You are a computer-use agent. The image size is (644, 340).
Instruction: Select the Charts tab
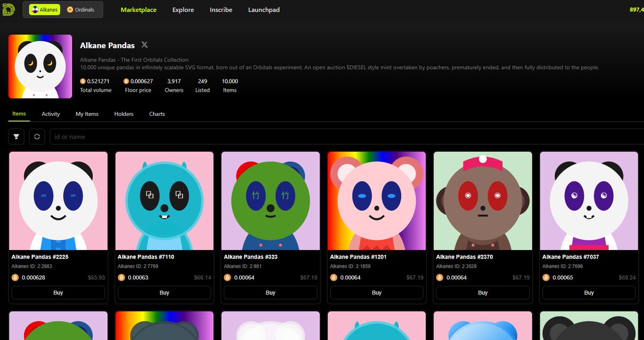[x=157, y=114]
